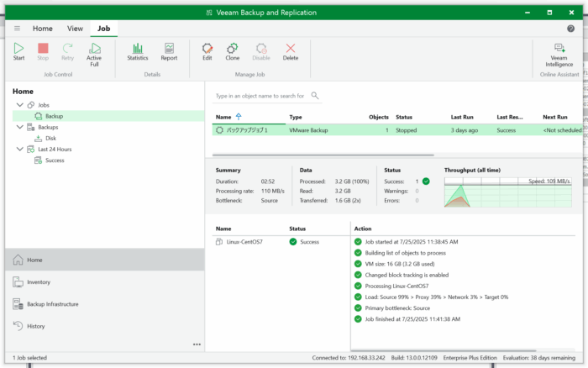Open the help question mark icon
The image size is (588, 368).
click(570, 29)
